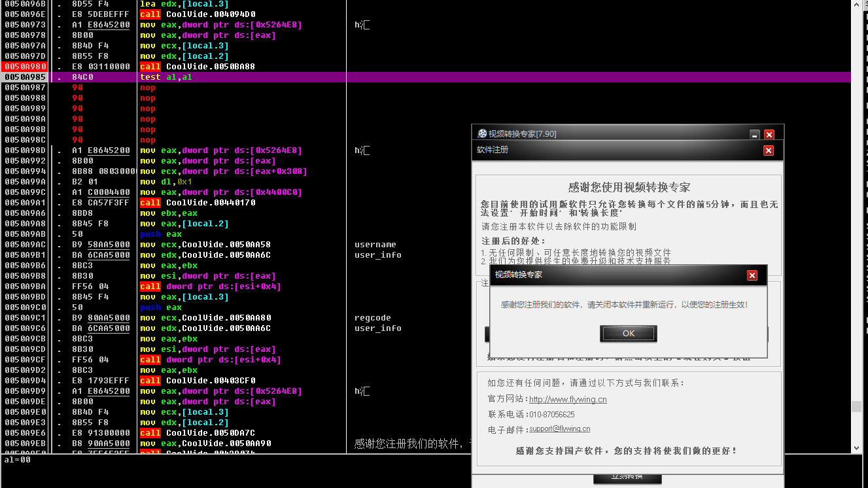Click the disassembly pane scrollbar thumb
Screen dimensions: 868x488
(x=856, y=407)
